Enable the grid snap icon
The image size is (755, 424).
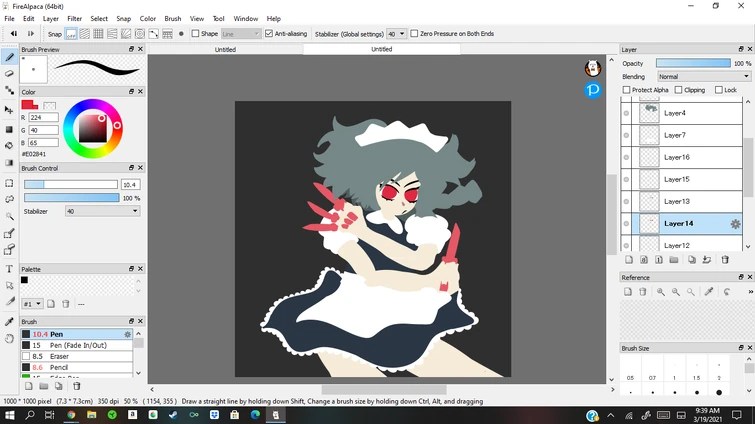click(98, 34)
